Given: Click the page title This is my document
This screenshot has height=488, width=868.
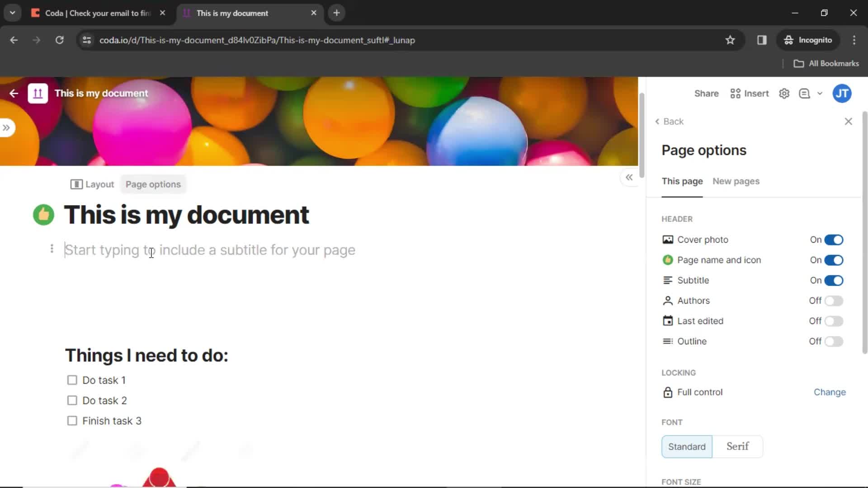Looking at the screenshot, I should 186,215.
